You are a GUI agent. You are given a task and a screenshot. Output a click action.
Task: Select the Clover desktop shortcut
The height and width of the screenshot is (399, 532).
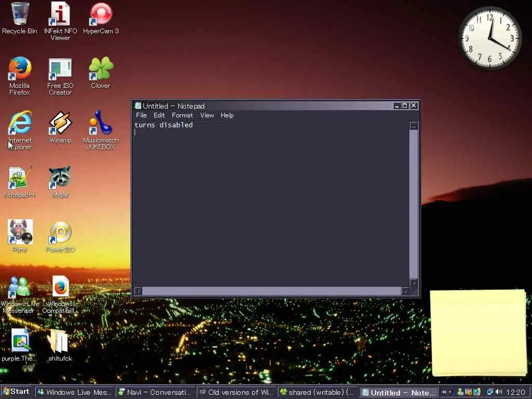(x=101, y=73)
